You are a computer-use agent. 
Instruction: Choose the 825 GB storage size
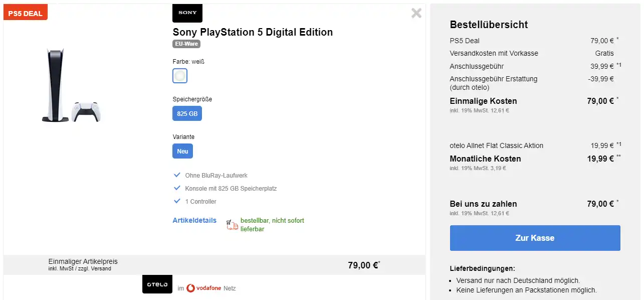pyautogui.click(x=187, y=113)
